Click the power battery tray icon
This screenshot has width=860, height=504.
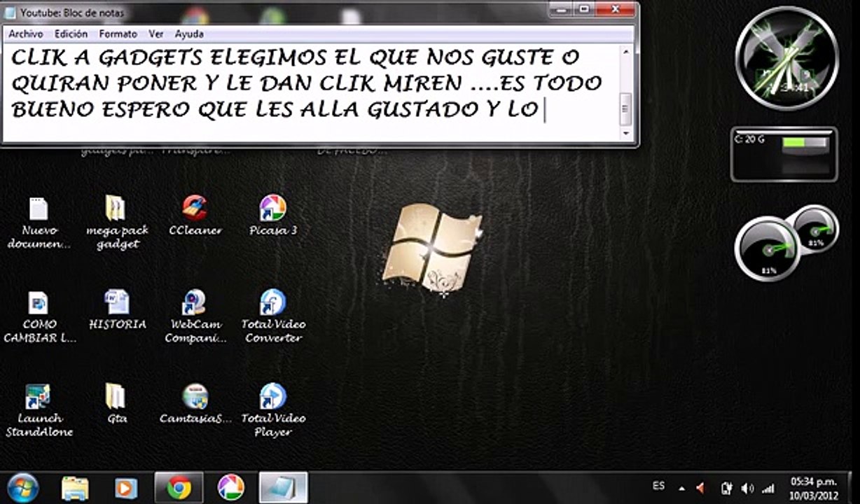coord(726,488)
